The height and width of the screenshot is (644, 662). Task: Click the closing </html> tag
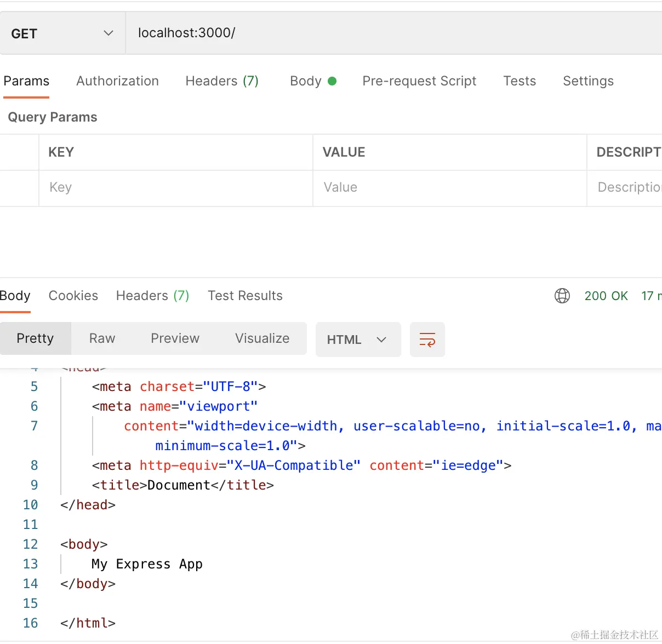coord(88,623)
